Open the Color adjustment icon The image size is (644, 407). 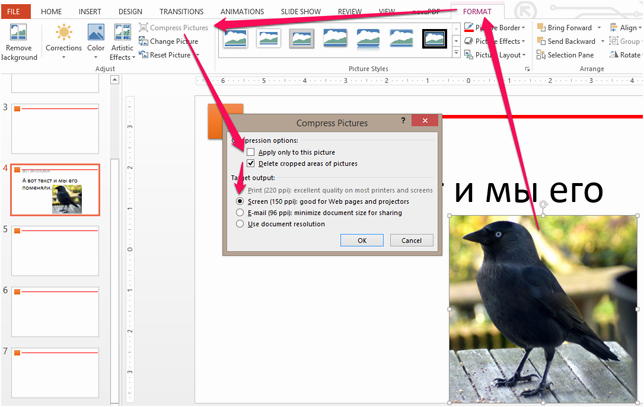click(95, 32)
